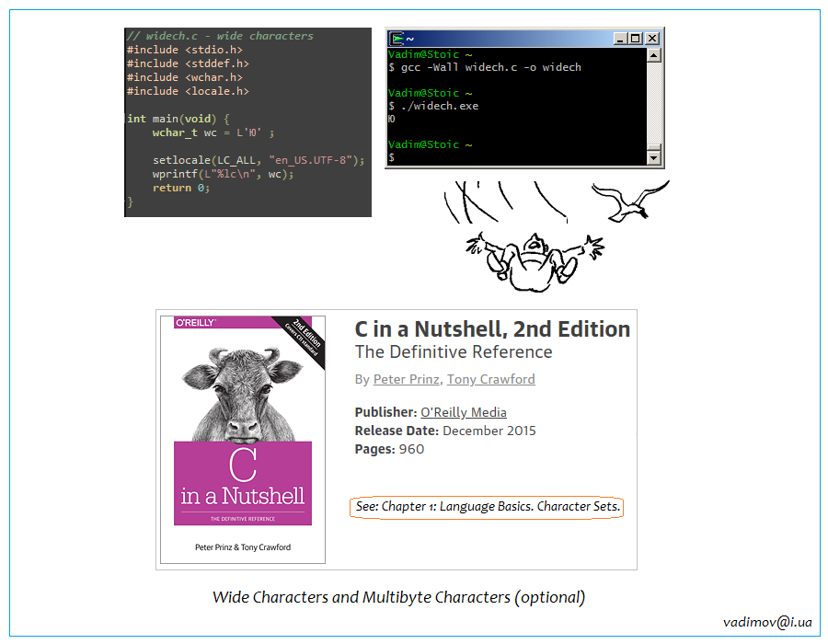Click 'Release Date: December 2015' text
Screen dimensions: 828x644
click(x=445, y=431)
